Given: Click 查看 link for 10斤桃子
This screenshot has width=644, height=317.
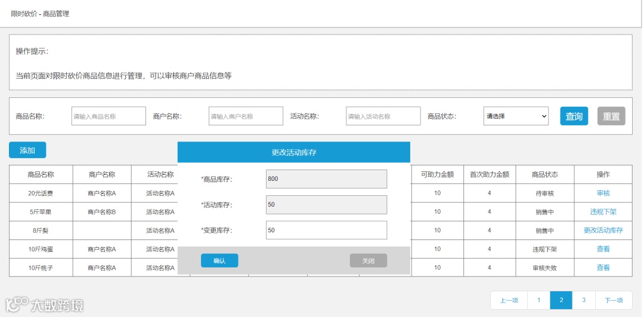Looking at the screenshot, I should [x=603, y=267].
